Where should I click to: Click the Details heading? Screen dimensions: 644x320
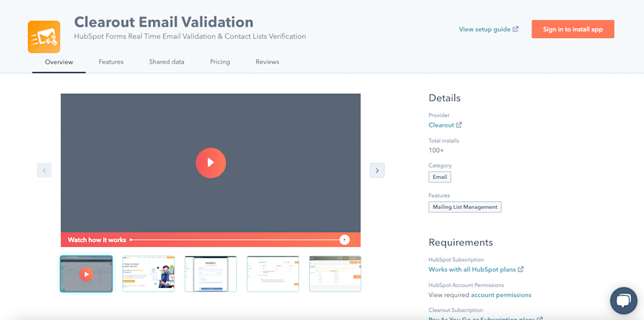(x=444, y=98)
